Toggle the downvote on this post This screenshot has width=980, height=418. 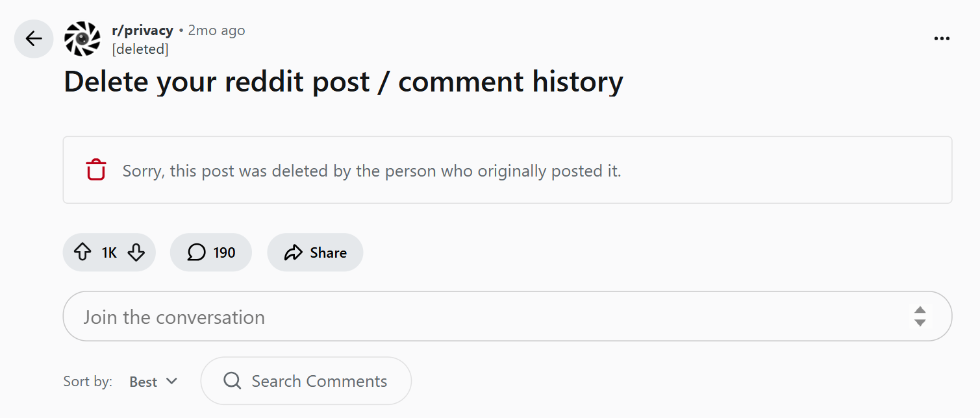[136, 252]
